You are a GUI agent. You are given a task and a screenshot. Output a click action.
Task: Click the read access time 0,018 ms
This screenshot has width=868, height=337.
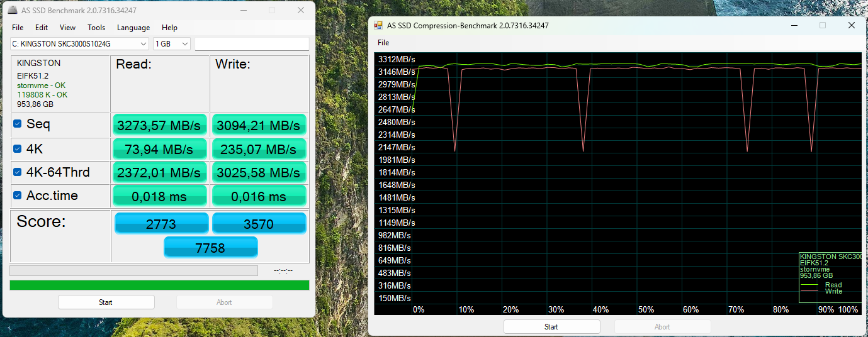(160, 196)
